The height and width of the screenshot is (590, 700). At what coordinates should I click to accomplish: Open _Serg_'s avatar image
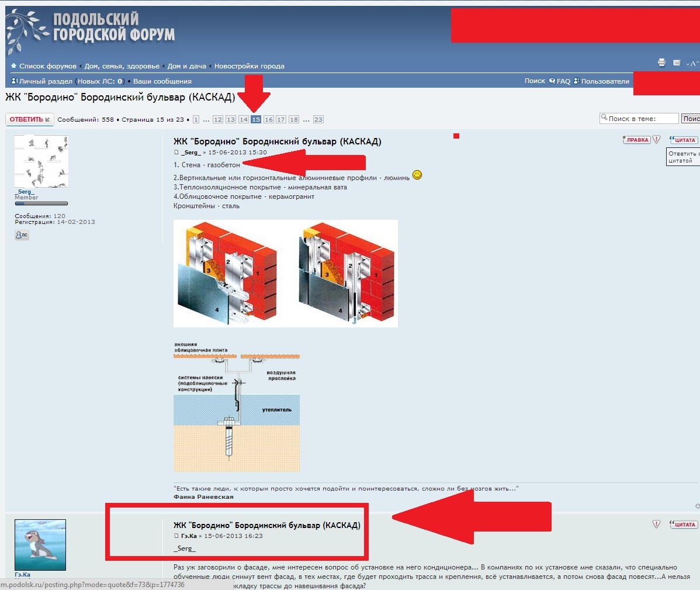pos(41,161)
